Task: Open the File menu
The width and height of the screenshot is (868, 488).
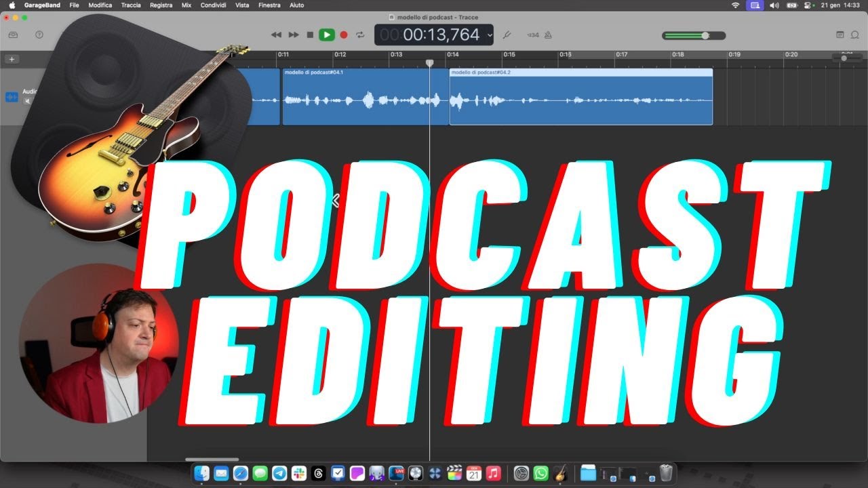Action: (74, 5)
